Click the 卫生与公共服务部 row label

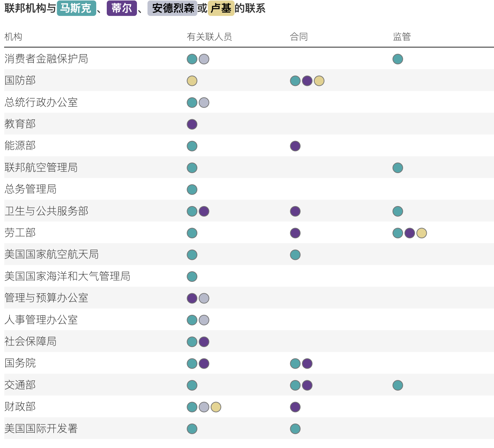tap(46, 211)
